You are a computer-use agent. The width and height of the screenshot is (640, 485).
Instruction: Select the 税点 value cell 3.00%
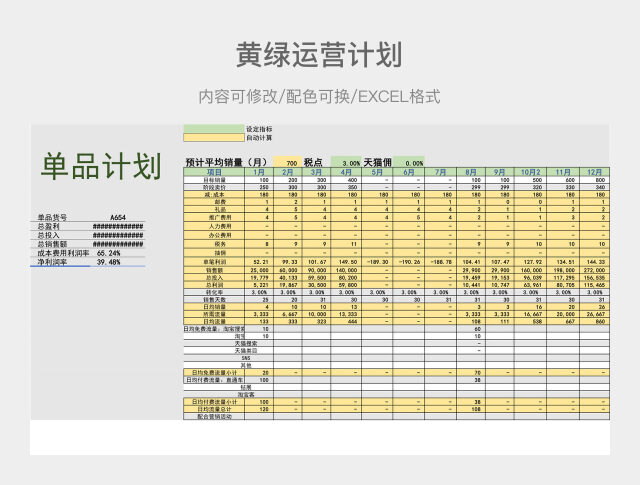tap(346, 162)
